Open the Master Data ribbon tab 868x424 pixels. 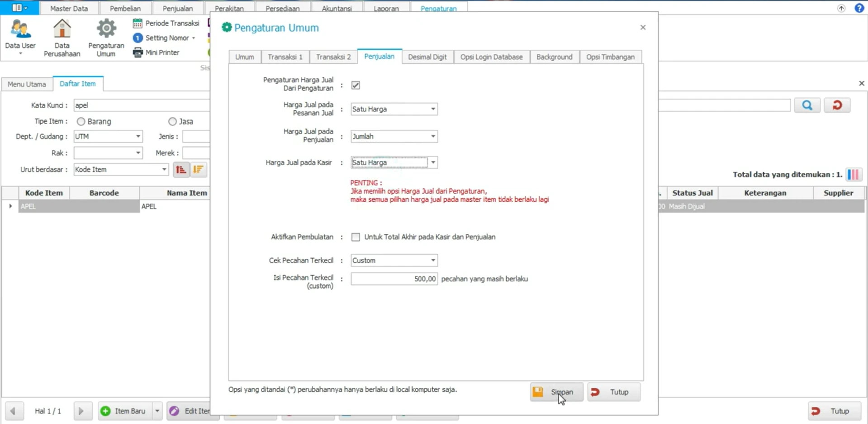[69, 8]
